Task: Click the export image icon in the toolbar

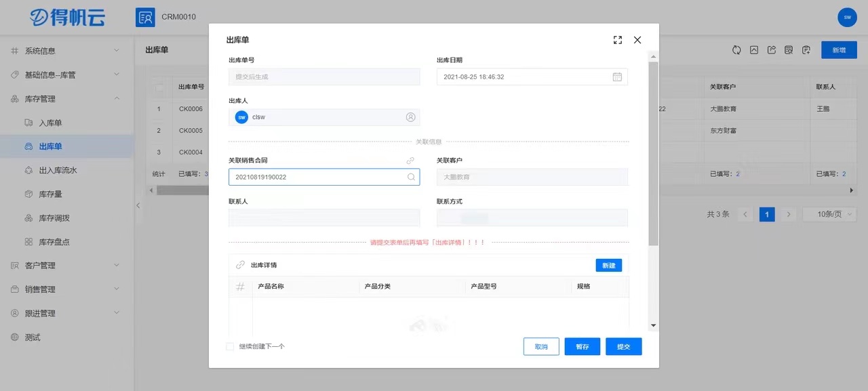Action: pyautogui.click(x=754, y=49)
